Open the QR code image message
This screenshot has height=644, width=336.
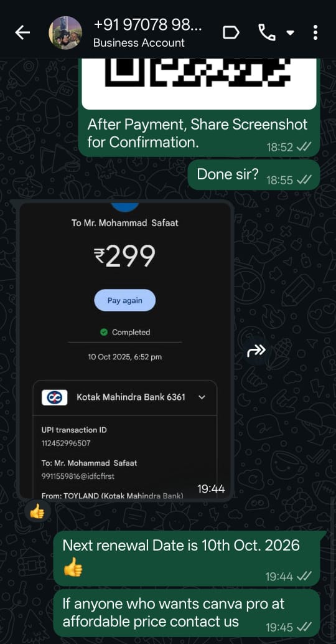tap(199, 83)
